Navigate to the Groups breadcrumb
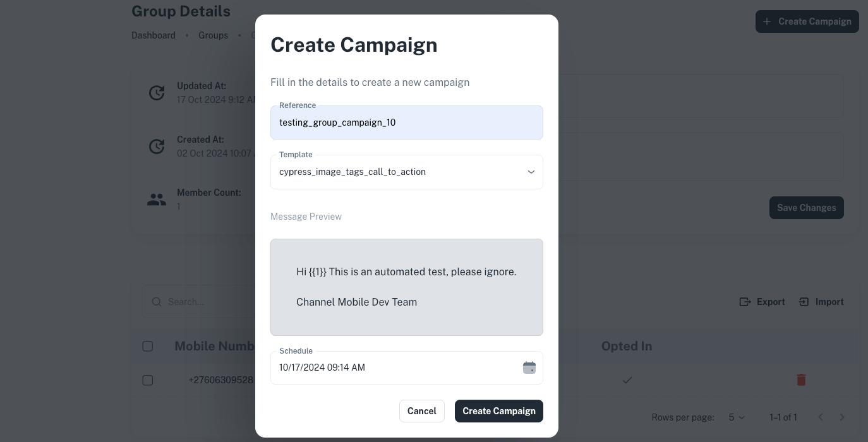Image resolution: width=868 pixels, height=442 pixels. (x=213, y=35)
